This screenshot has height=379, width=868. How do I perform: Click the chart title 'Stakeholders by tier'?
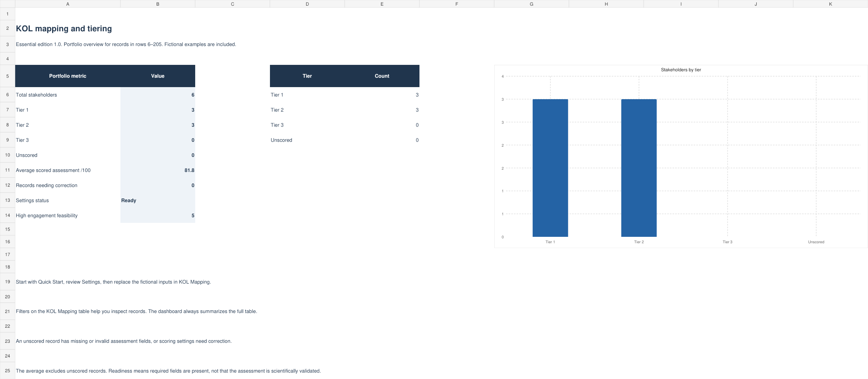click(681, 70)
